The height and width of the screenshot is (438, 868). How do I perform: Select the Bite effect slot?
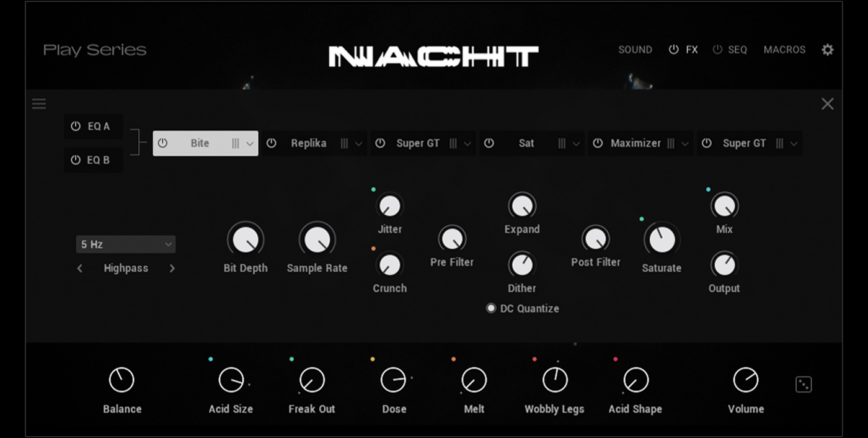click(206, 143)
